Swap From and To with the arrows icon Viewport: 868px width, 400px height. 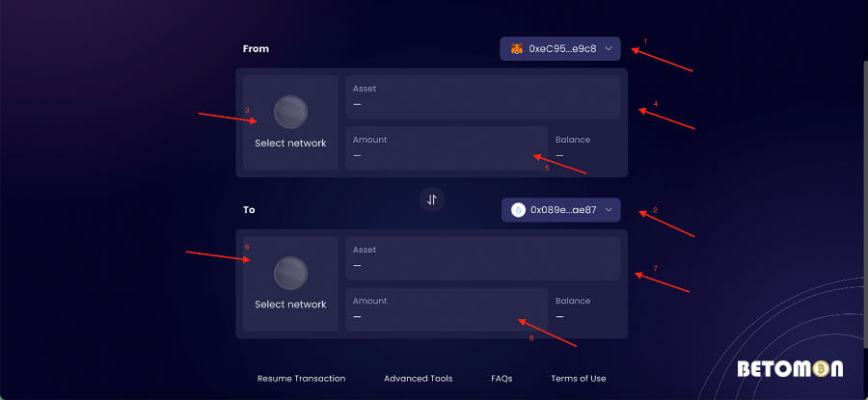click(x=432, y=200)
